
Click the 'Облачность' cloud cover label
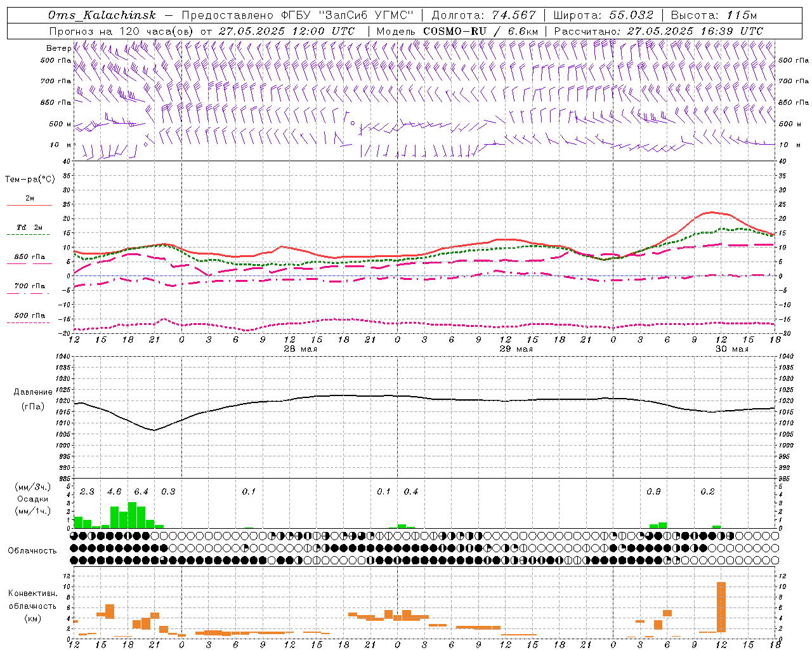coord(32,550)
